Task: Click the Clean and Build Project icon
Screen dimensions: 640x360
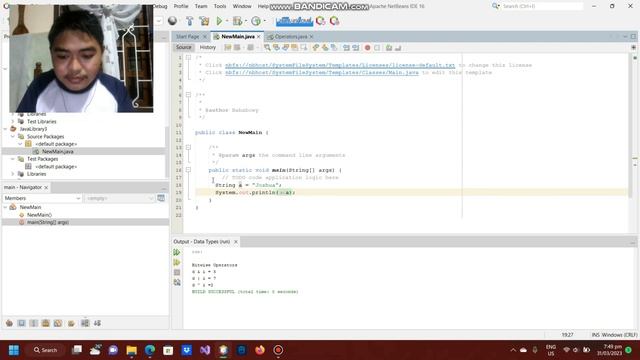Action: (204, 21)
